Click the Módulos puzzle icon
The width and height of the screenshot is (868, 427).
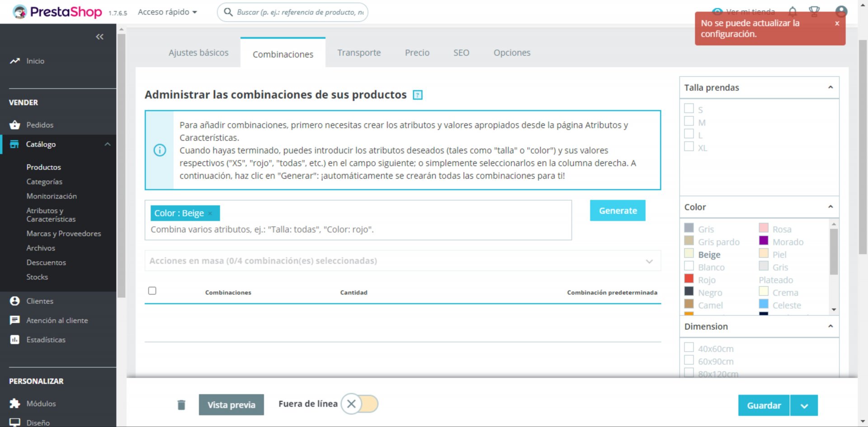(15, 403)
